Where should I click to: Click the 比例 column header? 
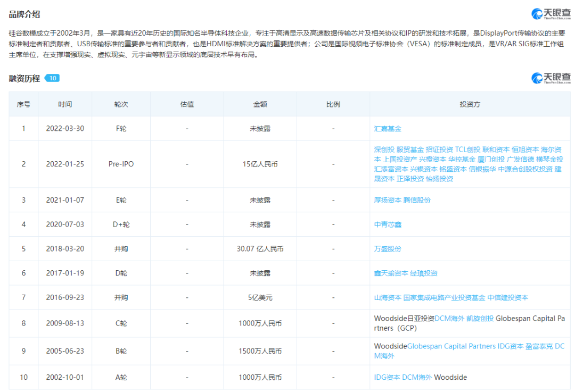pos(333,104)
